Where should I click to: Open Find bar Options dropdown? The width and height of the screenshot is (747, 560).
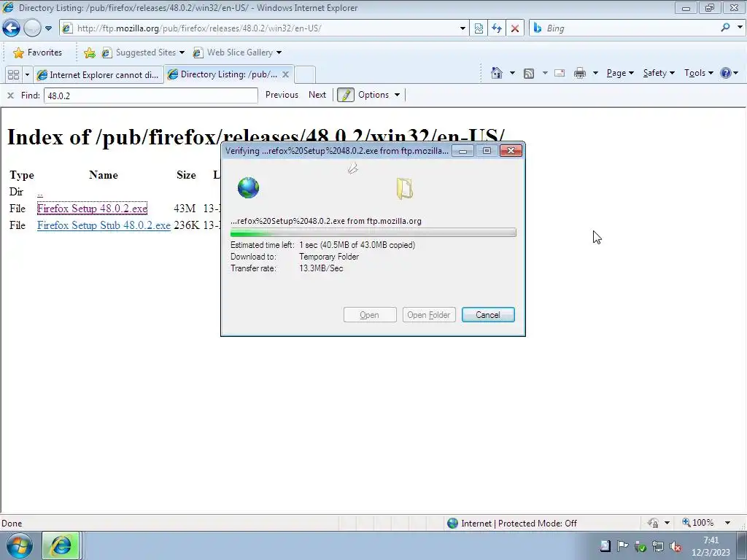(379, 95)
